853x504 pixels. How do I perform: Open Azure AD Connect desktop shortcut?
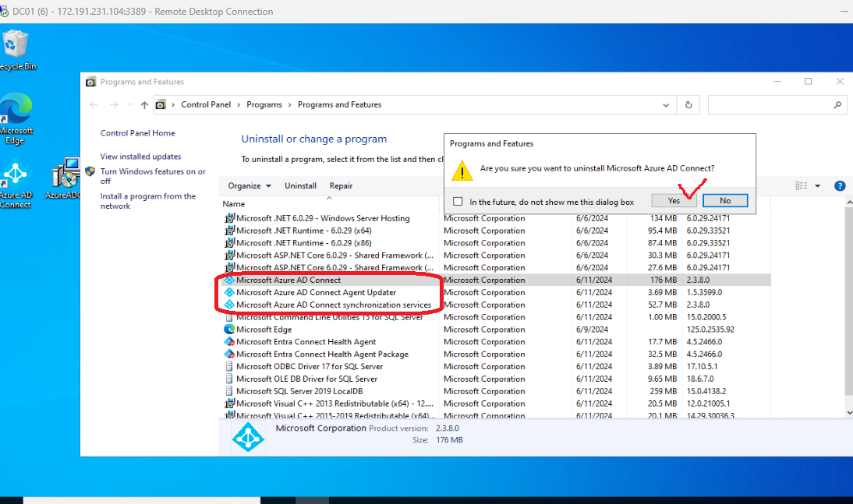[x=16, y=185]
